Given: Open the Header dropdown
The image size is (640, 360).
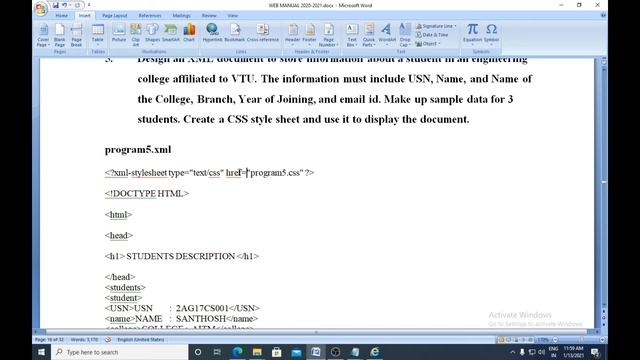Looking at the screenshot, I should coord(293,35).
